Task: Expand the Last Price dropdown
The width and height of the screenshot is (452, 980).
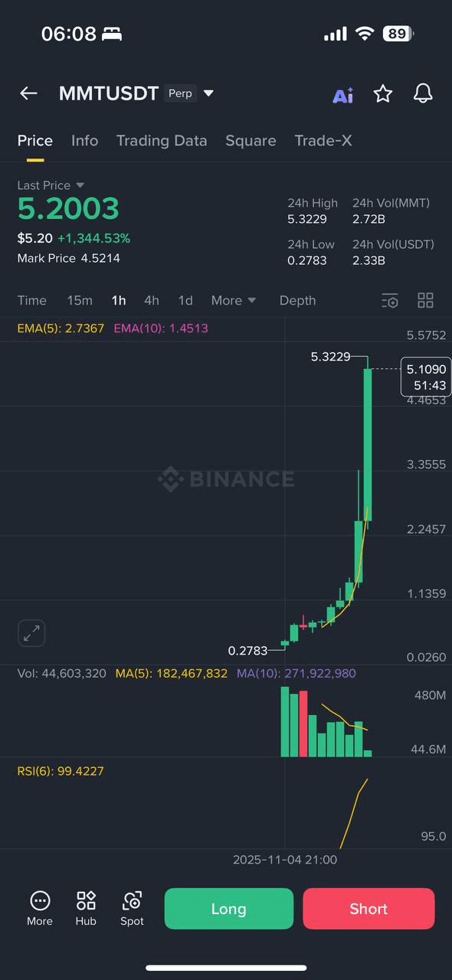Action: click(51, 185)
